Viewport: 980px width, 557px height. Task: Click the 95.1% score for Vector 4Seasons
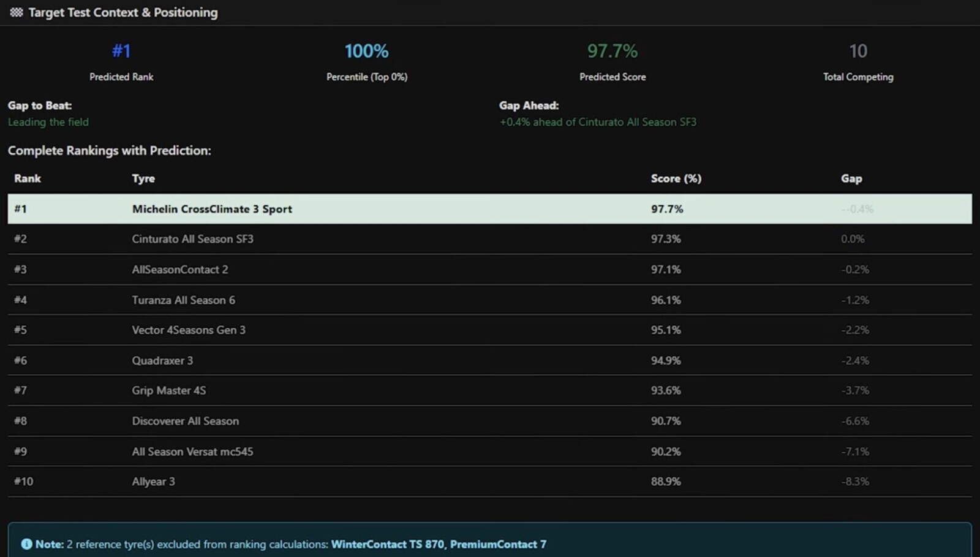666,330
